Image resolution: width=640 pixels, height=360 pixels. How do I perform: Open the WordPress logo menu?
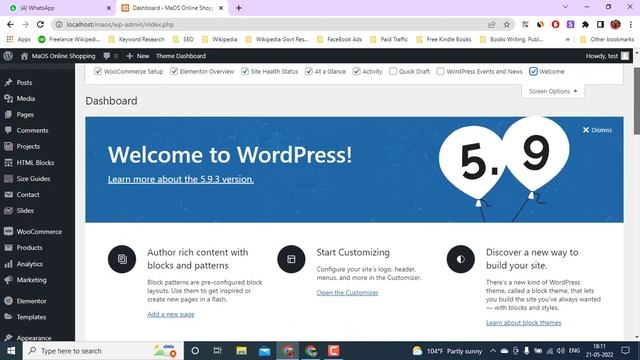[x=8, y=56]
